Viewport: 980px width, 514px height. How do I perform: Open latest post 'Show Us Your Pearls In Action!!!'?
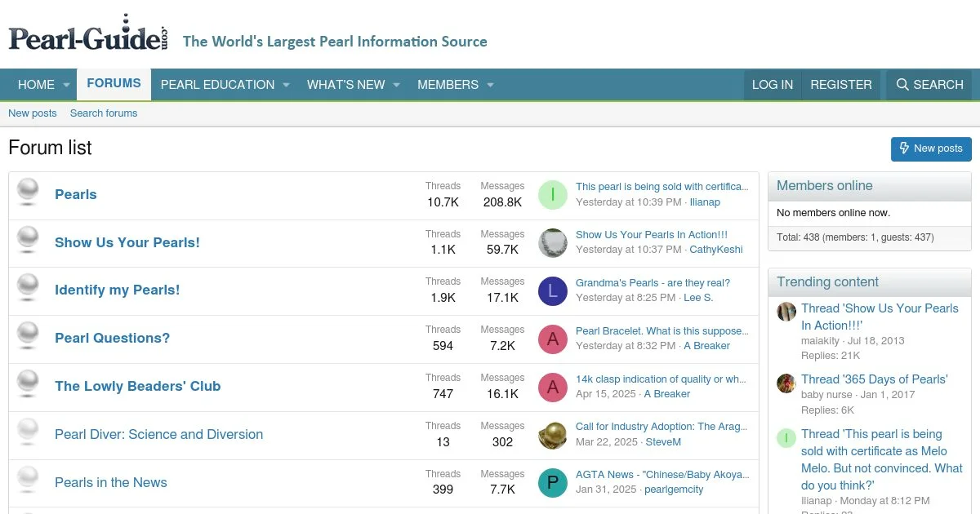(652, 235)
